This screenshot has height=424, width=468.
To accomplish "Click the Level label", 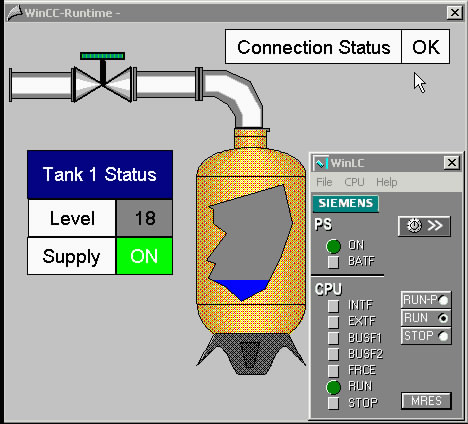I will 72,218.
